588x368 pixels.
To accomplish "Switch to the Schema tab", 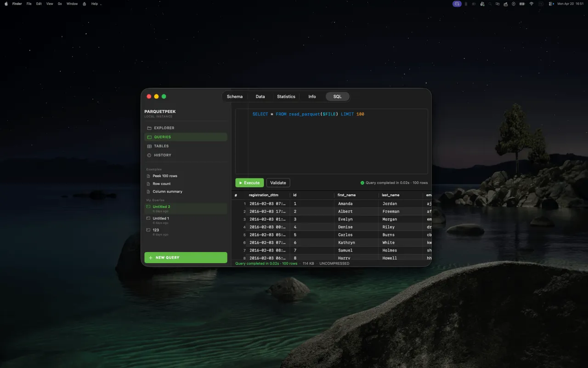I will [x=235, y=97].
